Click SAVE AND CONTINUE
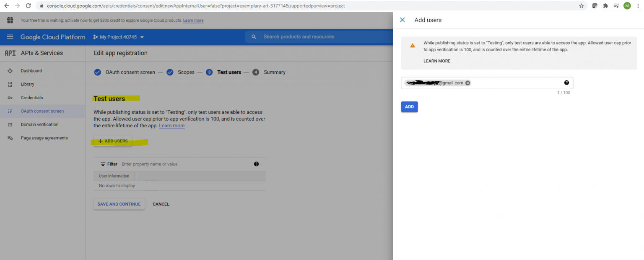Screen dimensions: 644x260 (119, 204)
